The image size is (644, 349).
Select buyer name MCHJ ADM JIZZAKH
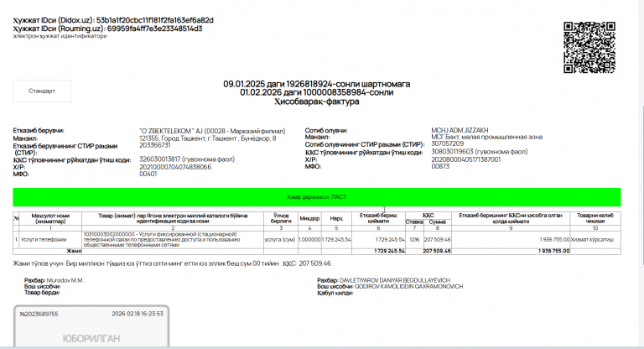[x=460, y=130]
